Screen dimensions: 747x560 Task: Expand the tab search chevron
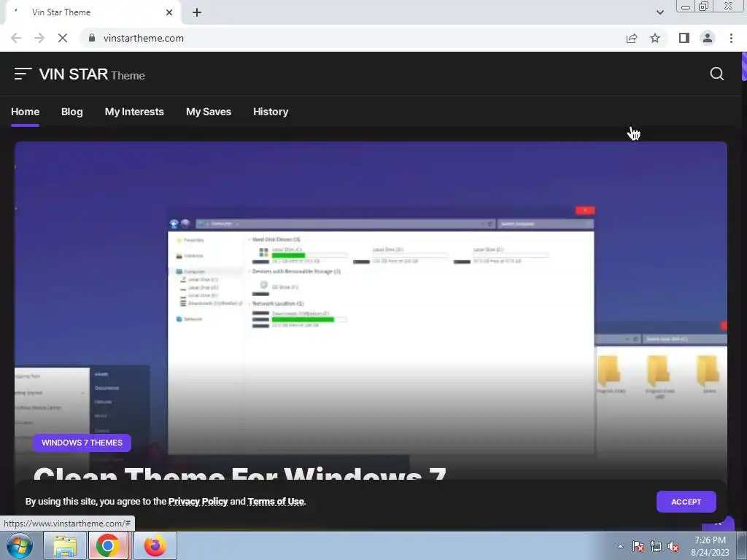click(659, 12)
